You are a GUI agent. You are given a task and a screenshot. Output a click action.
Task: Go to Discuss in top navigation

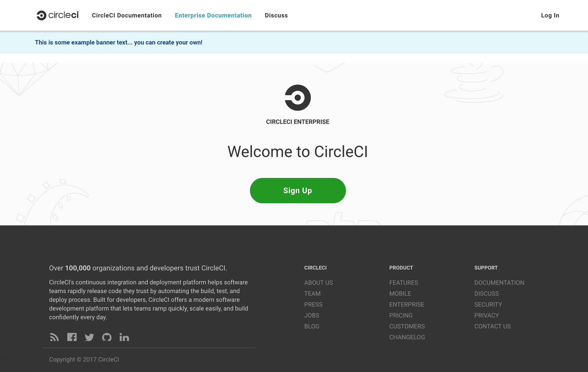(276, 15)
